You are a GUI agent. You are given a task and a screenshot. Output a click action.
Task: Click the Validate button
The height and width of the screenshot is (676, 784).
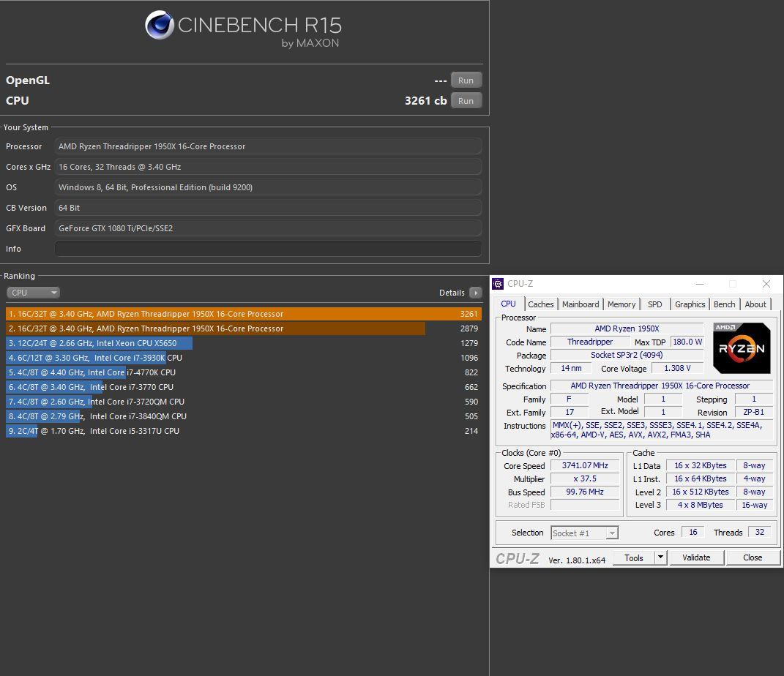click(696, 557)
